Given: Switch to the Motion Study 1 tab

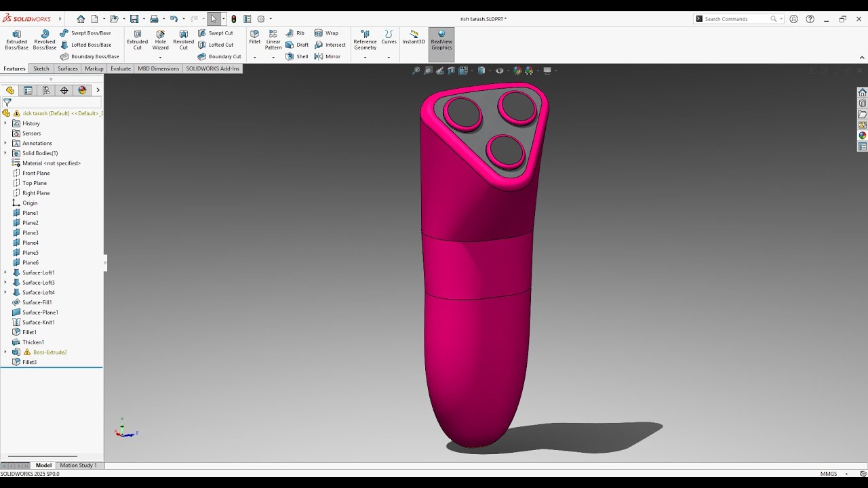Looking at the screenshot, I should pos(79,466).
